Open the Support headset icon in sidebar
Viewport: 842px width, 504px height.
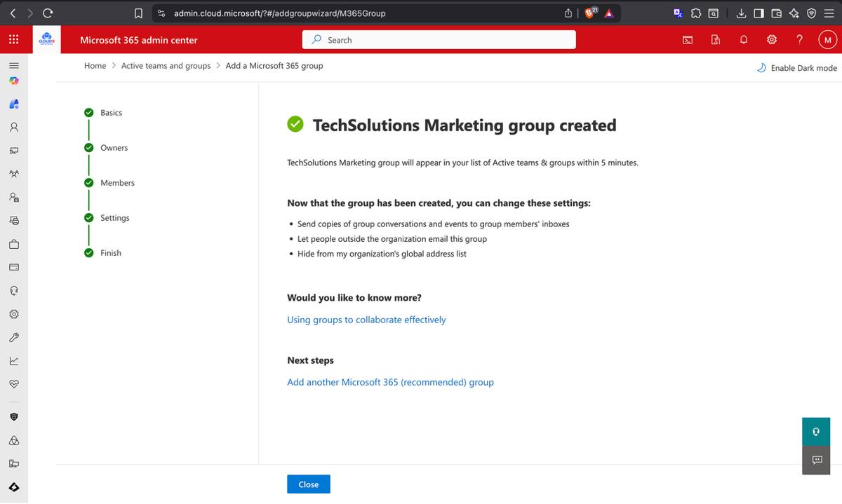point(13,290)
